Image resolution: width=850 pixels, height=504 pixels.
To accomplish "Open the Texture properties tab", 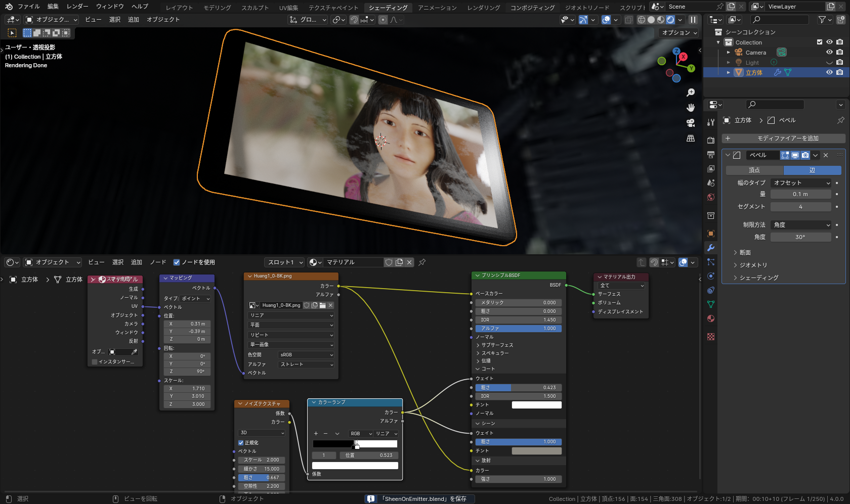I will pyautogui.click(x=711, y=337).
